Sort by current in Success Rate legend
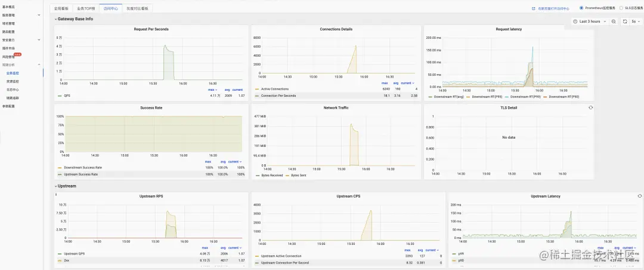 click(x=235, y=162)
